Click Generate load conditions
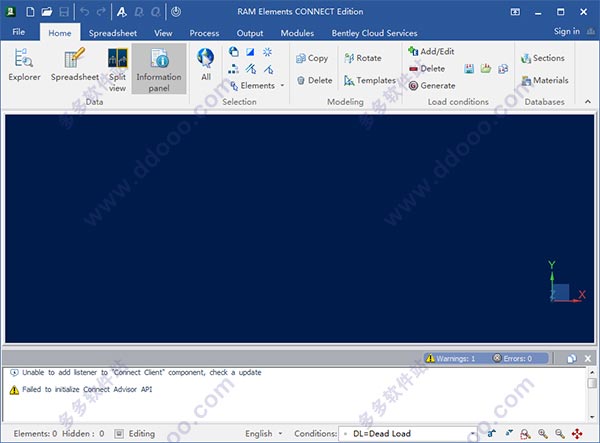This screenshot has height=443, width=600. point(432,86)
